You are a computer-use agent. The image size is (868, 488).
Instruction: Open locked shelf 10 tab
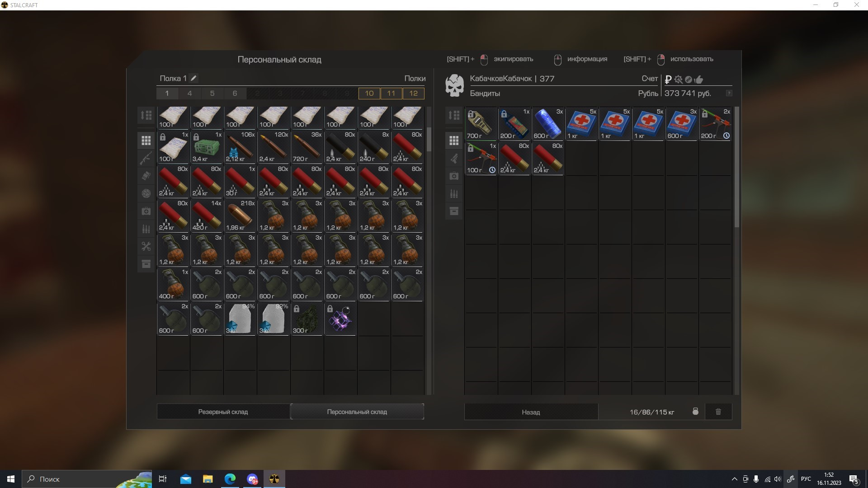[369, 93]
